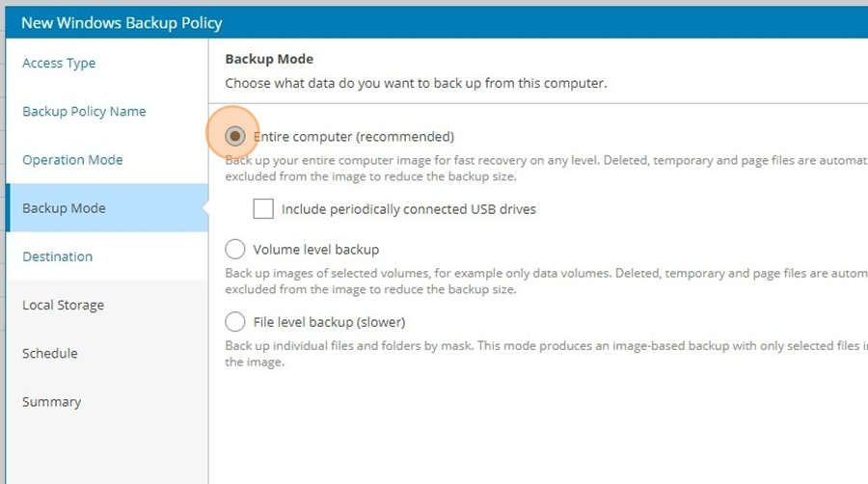Click the 'Back up your entire computer image' description
The width and height of the screenshot is (868, 484).
[x=547, y=168]
